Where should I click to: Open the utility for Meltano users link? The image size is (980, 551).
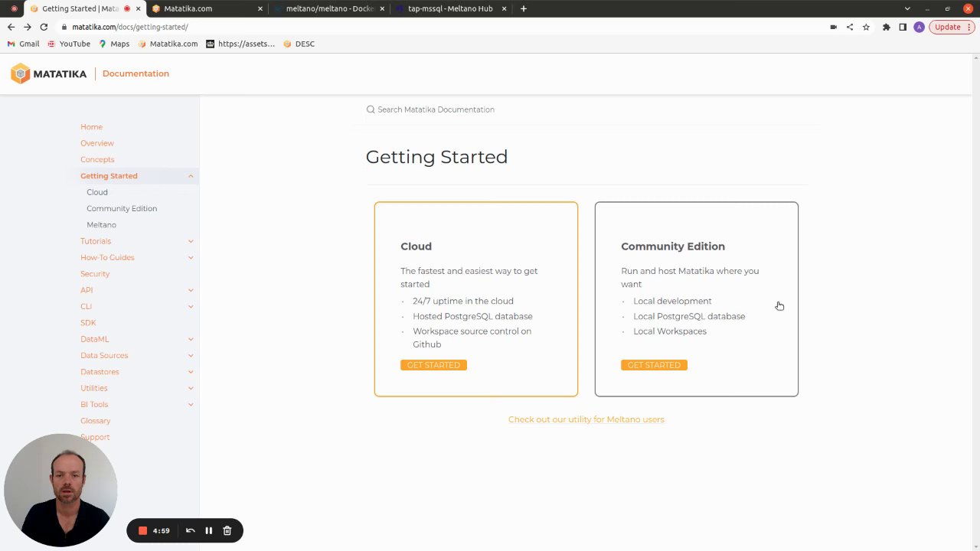(x=586, y=419)
